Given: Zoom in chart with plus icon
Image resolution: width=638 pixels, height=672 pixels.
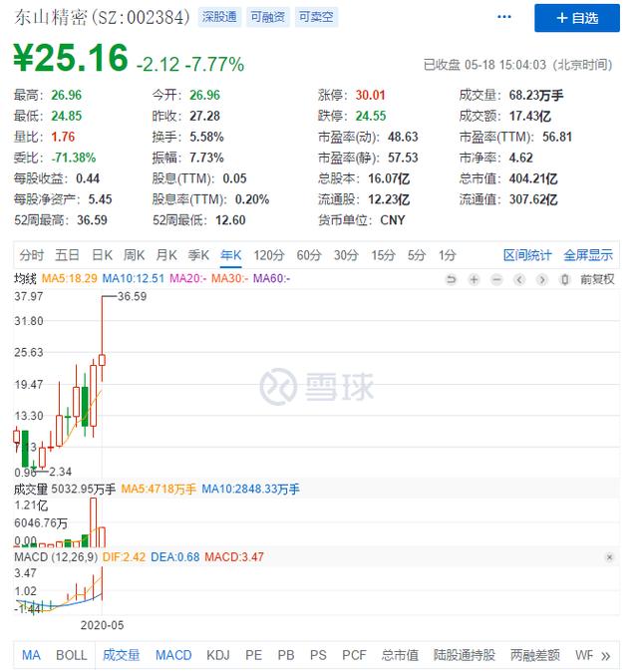Looking at the screenshot, I should (474, 280).
